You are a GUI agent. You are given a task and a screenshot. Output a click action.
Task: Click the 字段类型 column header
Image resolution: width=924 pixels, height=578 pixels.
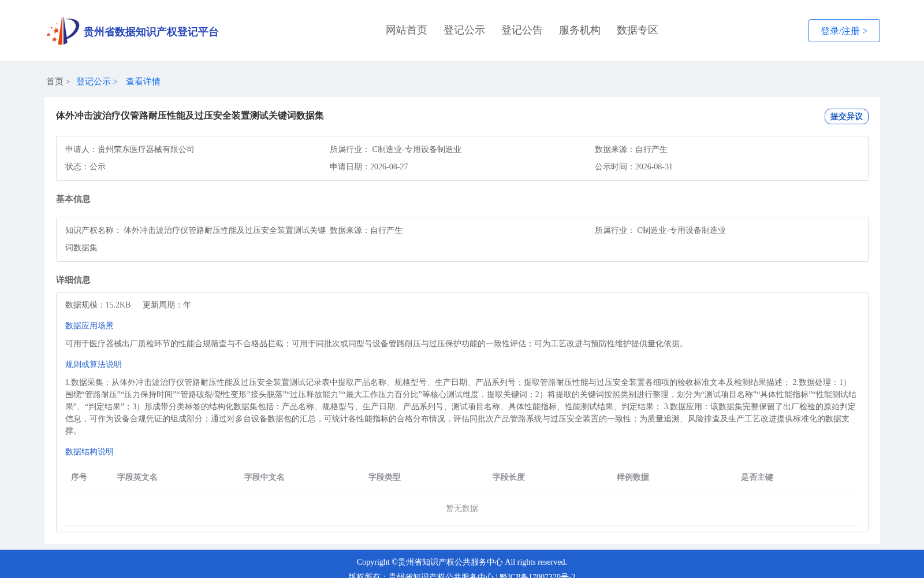click(385, 477)
